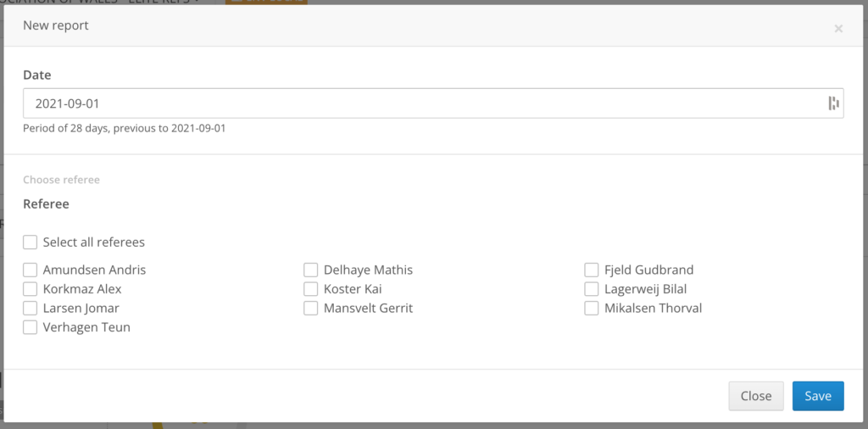The image size is (868, 429).
Task: Check the Delhaye Mathis checkbox
Action: 310,270
